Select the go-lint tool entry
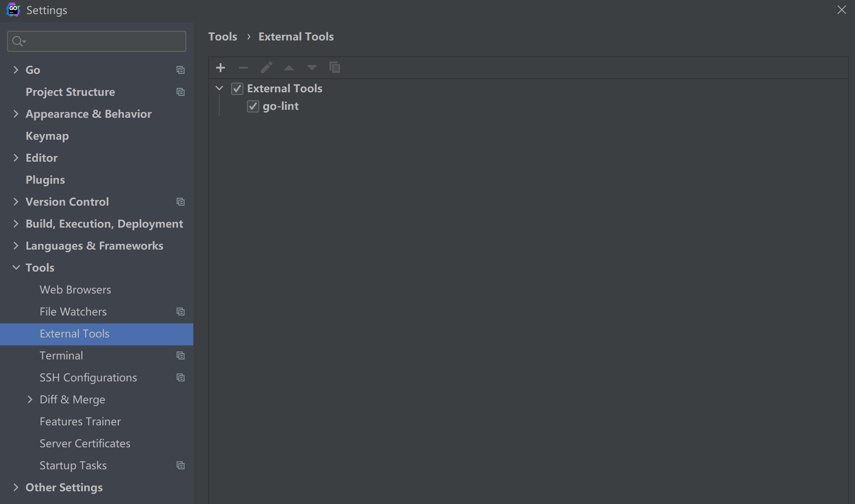855x504 pixels. click(280, 106)
